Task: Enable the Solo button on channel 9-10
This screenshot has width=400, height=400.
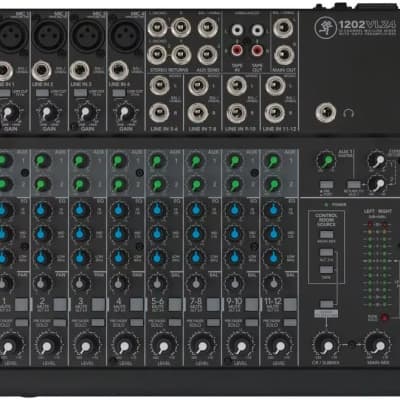Action: 252,323
